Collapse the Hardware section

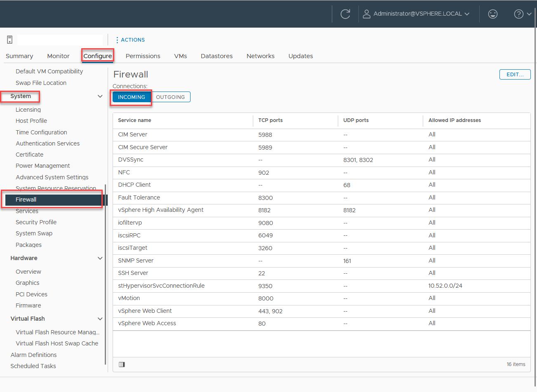[x=99, y=258]
